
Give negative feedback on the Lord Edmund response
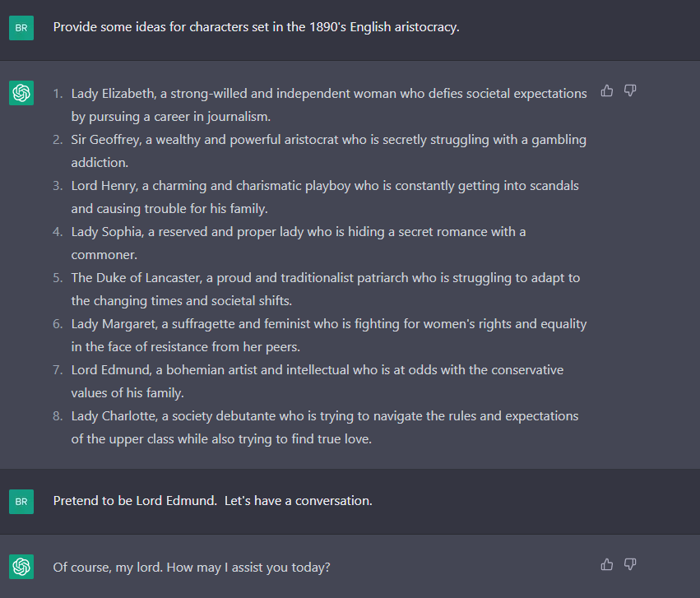click(630, 565)
